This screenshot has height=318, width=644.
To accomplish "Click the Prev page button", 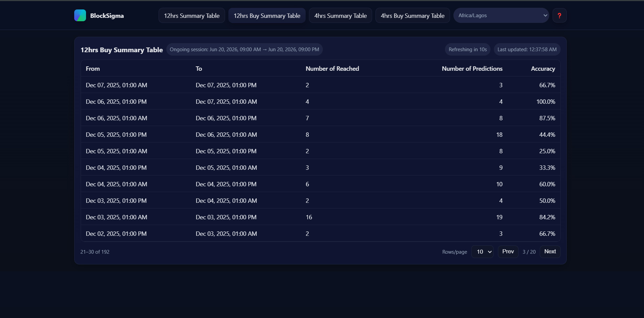I will point(508,252).
